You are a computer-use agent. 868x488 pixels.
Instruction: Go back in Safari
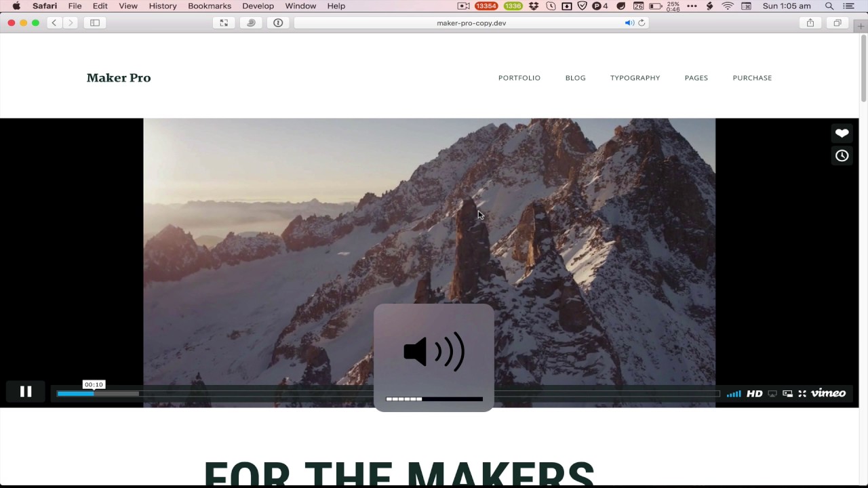pyautogui.click(x=54, y=23)
